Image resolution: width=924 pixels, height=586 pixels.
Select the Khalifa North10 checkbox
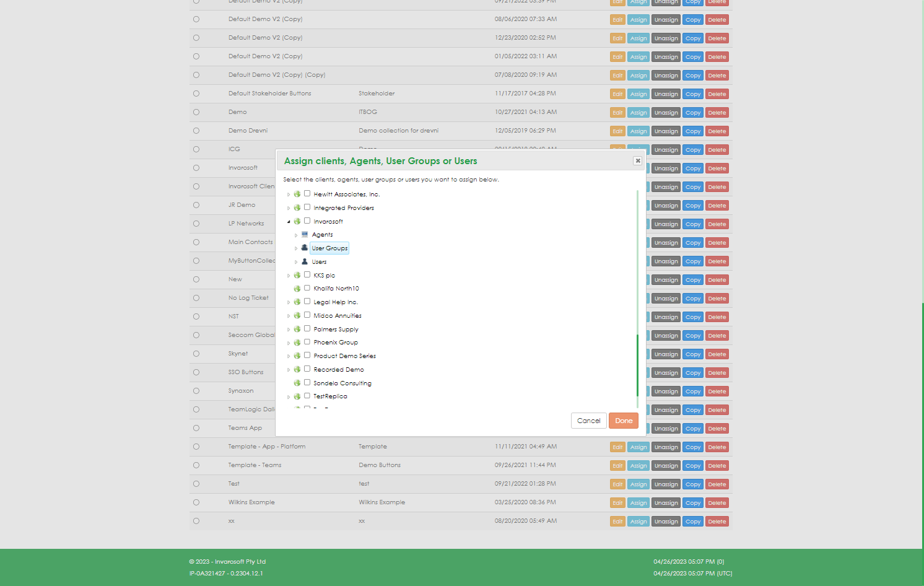(x=307, y=288)
